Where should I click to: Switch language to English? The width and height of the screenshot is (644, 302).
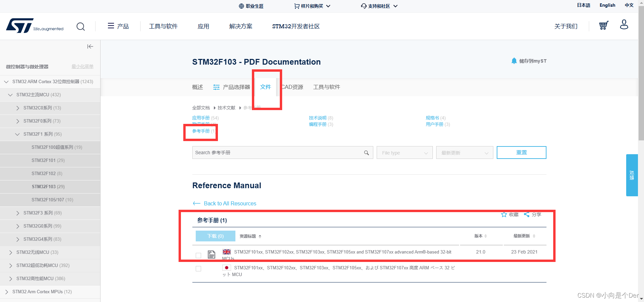click(x=607, y=5)
